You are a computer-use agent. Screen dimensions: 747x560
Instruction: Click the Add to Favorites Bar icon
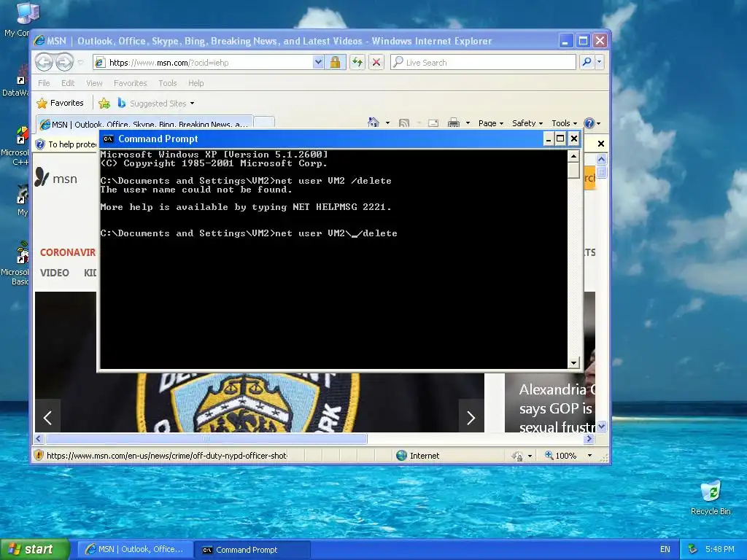coord(104,104)
